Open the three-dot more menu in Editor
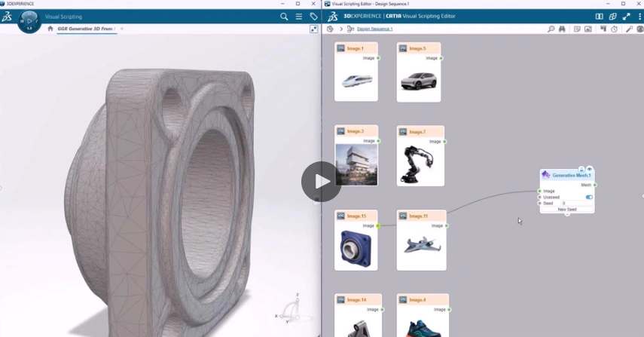 640,17
